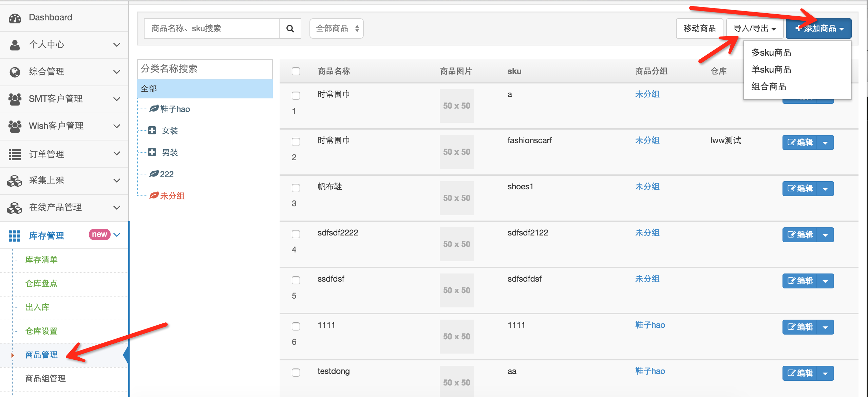
Task: Click the 订单管理 list icon
Action: pyautogui.click(x=15, y=154)
